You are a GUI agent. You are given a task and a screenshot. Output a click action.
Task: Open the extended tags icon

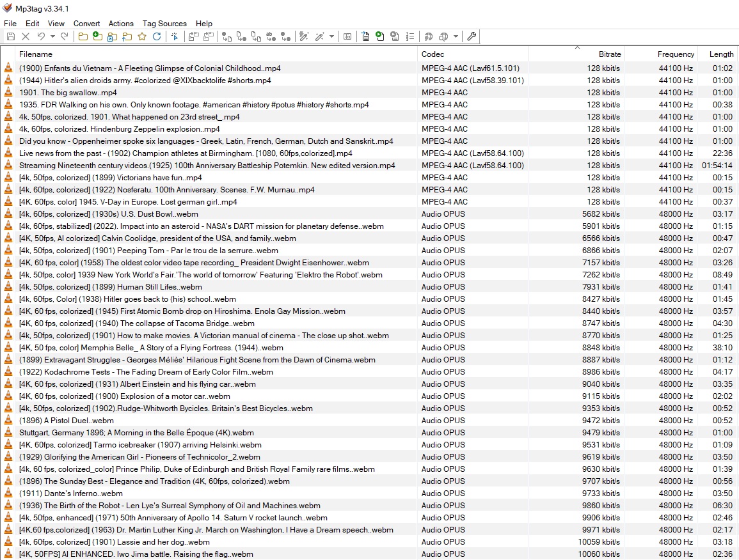click(347, 36)
